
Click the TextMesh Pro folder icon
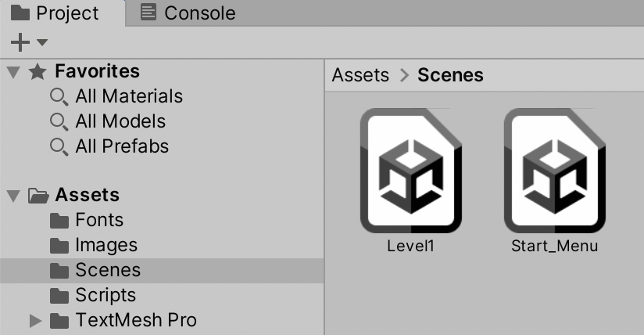(59, 320)
